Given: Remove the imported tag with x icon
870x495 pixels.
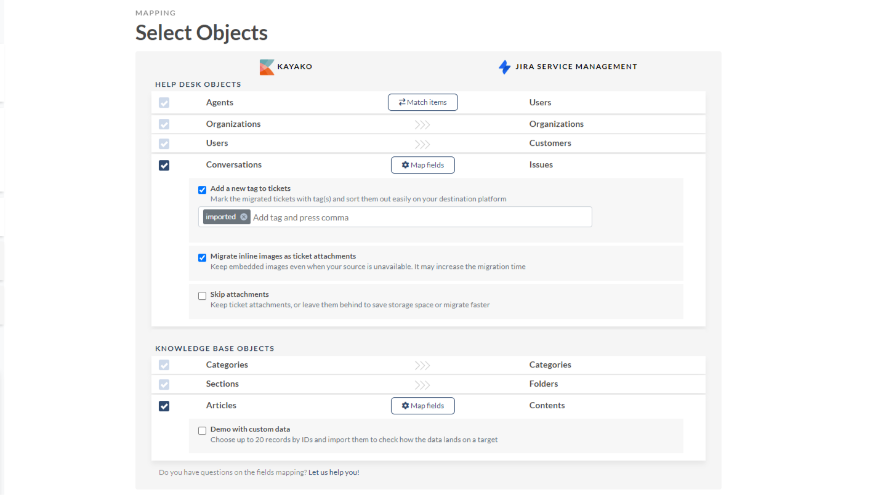Looking at the screenshot, I should click(x=244, y=217).
